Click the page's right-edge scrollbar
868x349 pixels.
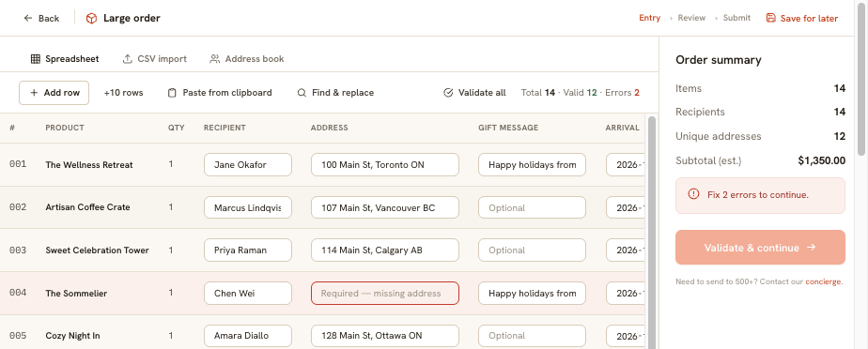coord(860,78)
